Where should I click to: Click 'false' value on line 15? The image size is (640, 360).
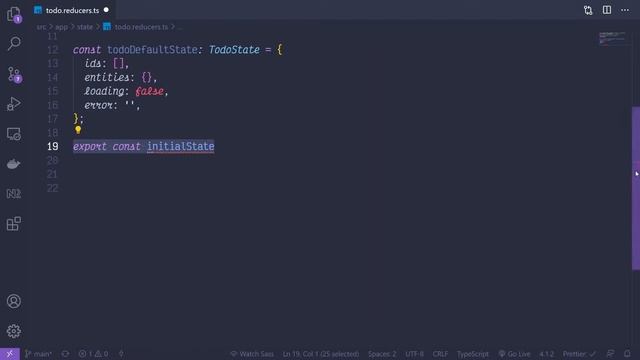(x=149, y=91)
